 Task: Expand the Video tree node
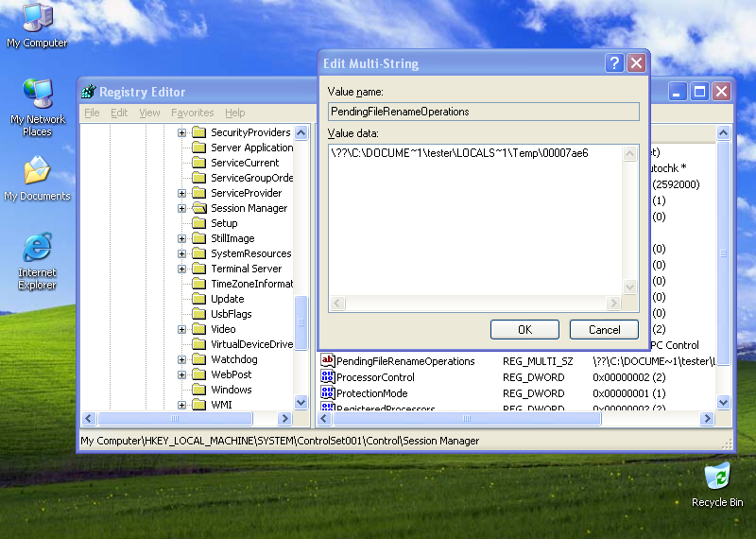pos(181,329)
